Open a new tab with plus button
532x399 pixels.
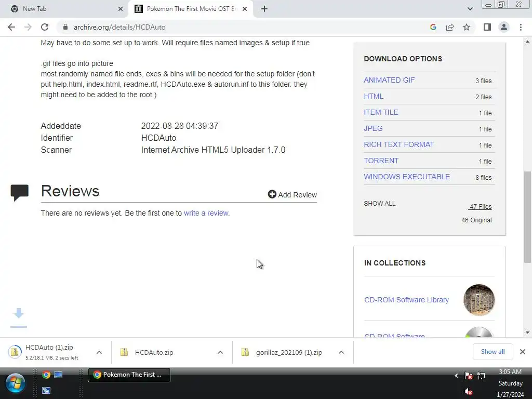(264, 9)
